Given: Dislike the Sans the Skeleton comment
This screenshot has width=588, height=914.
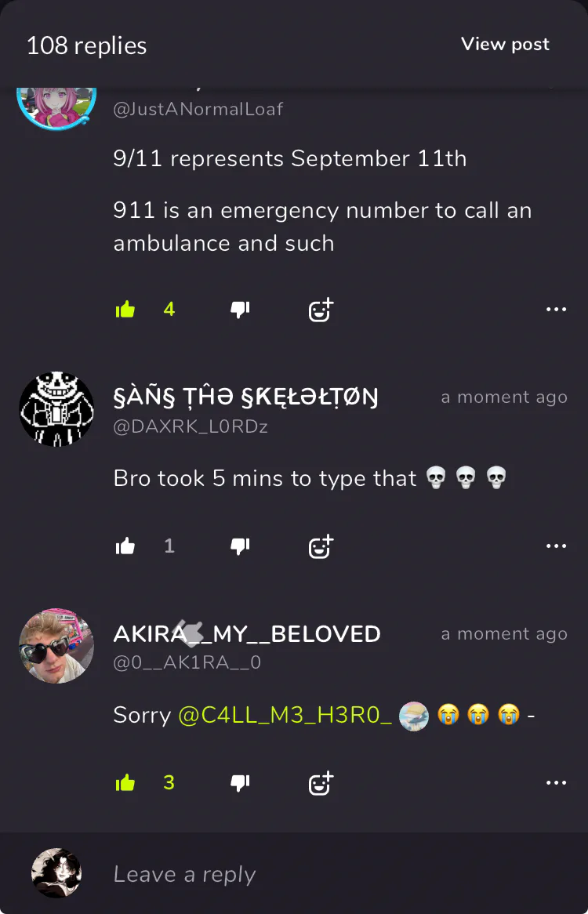Looking at the screenshot, I should 240,546.
